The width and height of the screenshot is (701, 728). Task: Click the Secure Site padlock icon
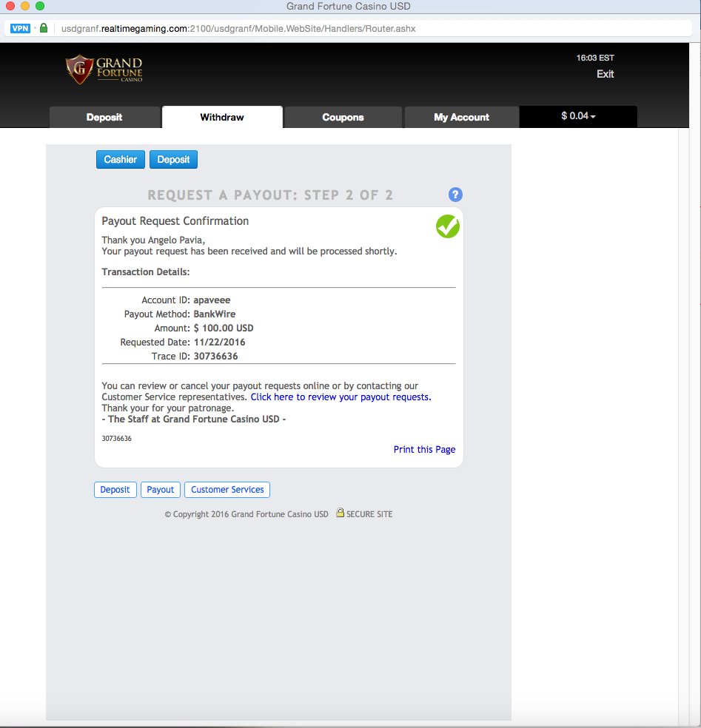pyautogui.click(x=340, y=513)
